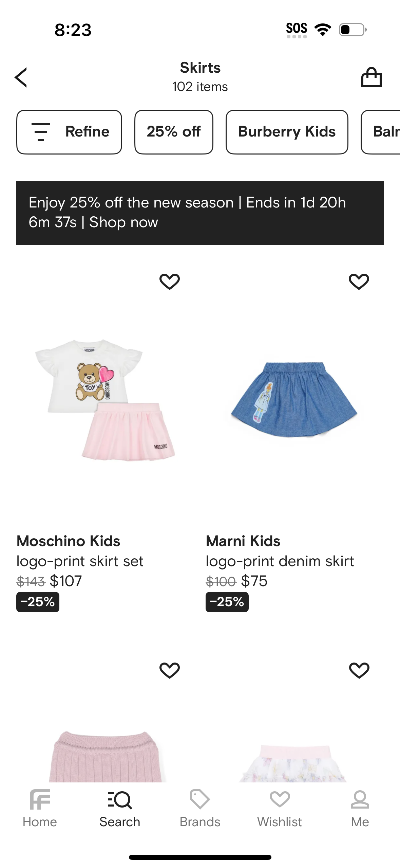View the Marni Kids denim skirt image
Viewport: 400px width, 868px height.
(294, 400)
